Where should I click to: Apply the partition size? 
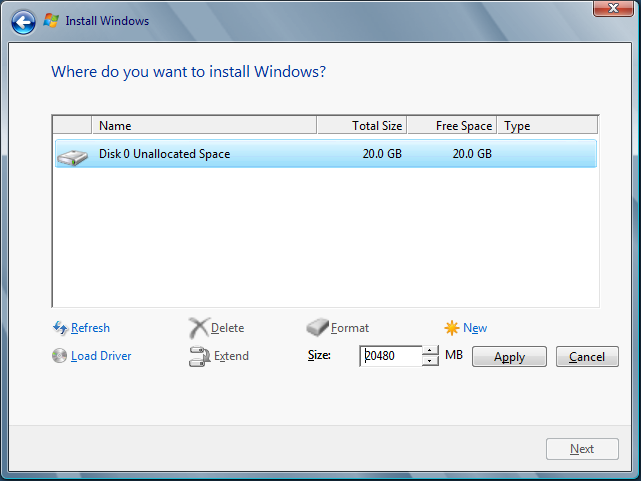509,357
